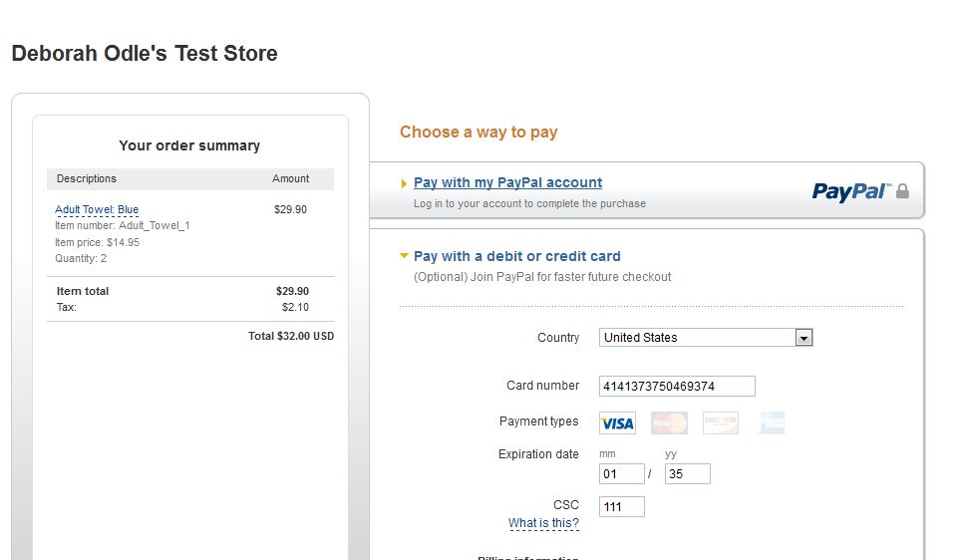Open the Country dropdown
Screen dimensions: 963x560
point(803,338)
